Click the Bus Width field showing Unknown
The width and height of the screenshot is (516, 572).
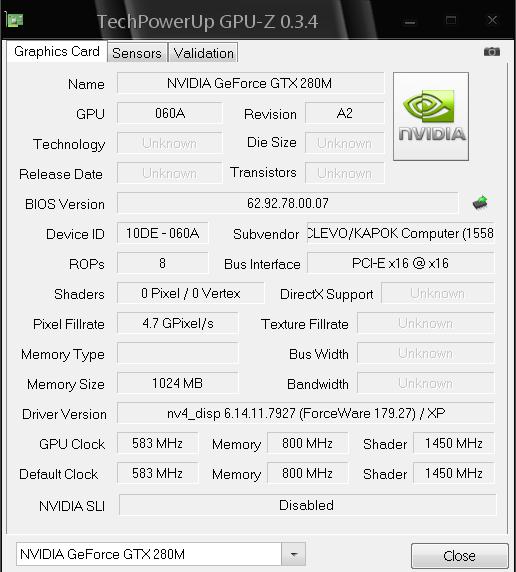pyautogui.click(x=426, y=353)
